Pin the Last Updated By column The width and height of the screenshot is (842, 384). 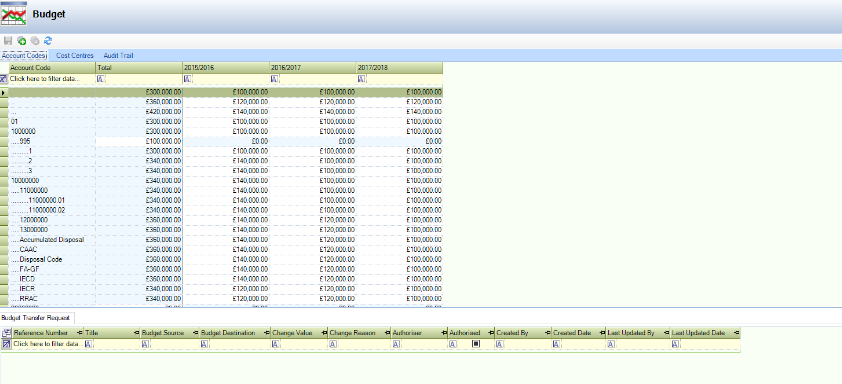[x=666, y=333]
